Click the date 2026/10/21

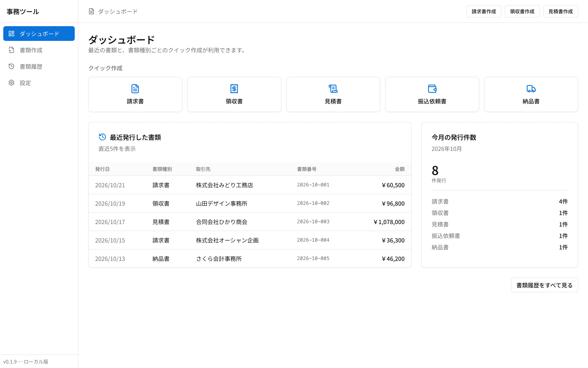(110, 185)
